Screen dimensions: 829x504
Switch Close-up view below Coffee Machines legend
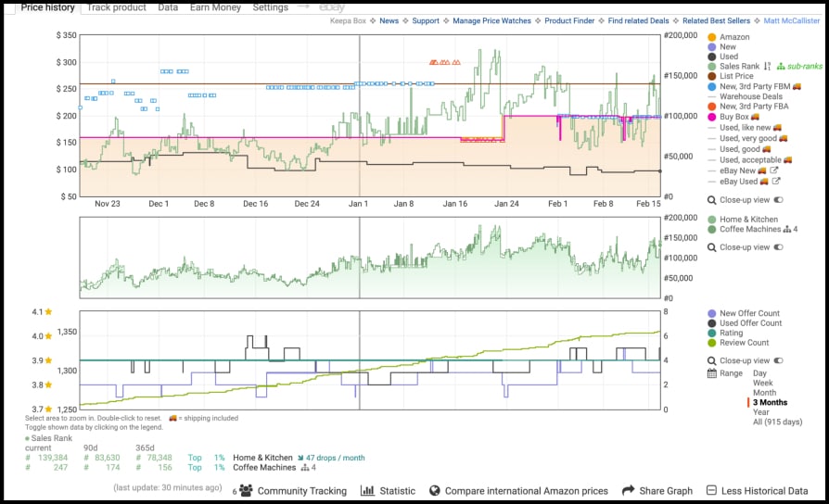[x=778, y=246]
